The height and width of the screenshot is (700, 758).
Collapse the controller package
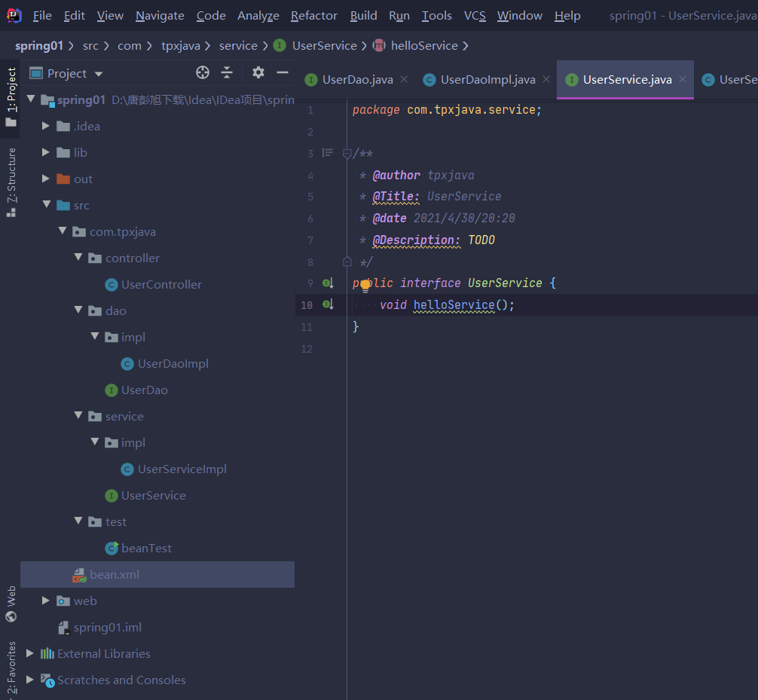[x=78, y=257]
